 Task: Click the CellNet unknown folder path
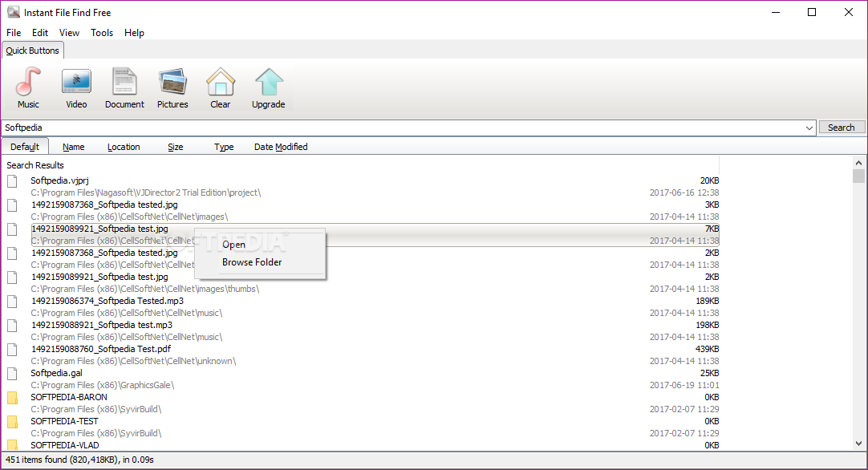pyautogui.click(x=133, y=361)
